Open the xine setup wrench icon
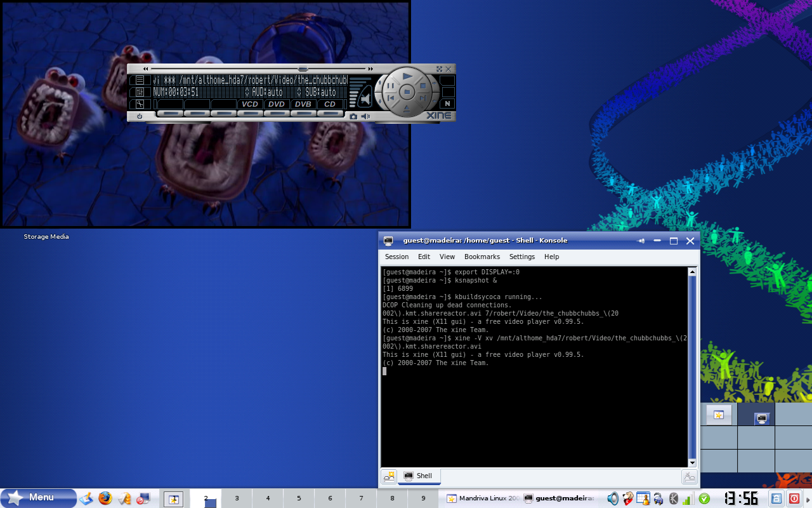 point(140,104)
